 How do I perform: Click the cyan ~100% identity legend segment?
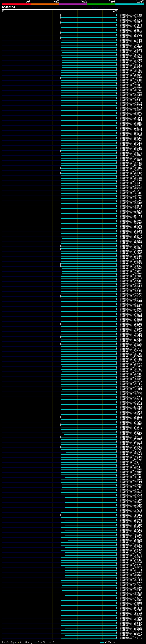130,4
